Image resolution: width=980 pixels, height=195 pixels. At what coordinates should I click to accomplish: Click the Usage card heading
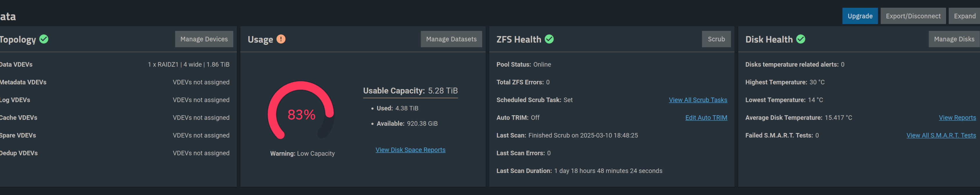pyautogui.click(x=260, y=39)
